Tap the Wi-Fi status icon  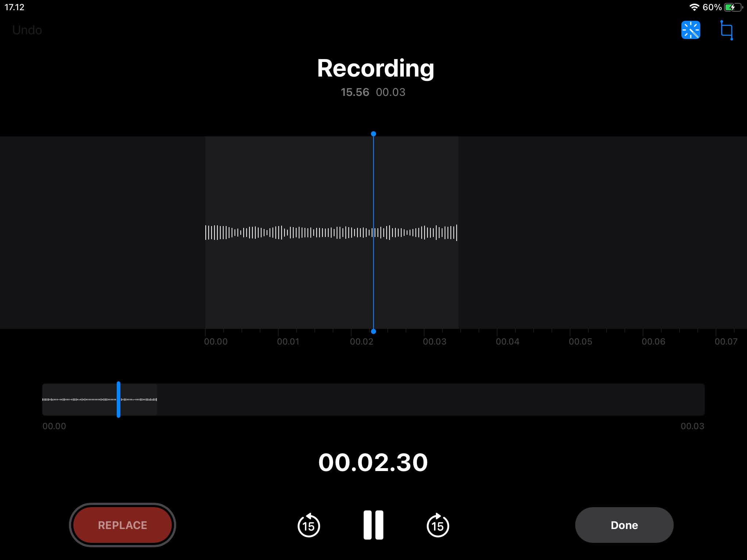[694, 7]
